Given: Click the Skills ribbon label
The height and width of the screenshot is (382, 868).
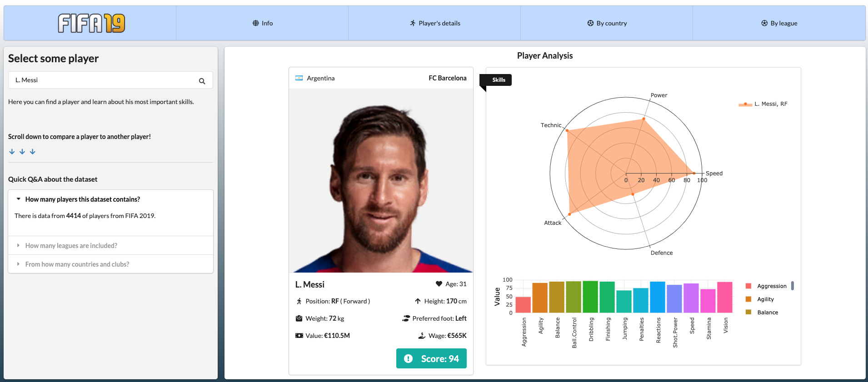Looking at the screenshot, I should coord(499,80).
